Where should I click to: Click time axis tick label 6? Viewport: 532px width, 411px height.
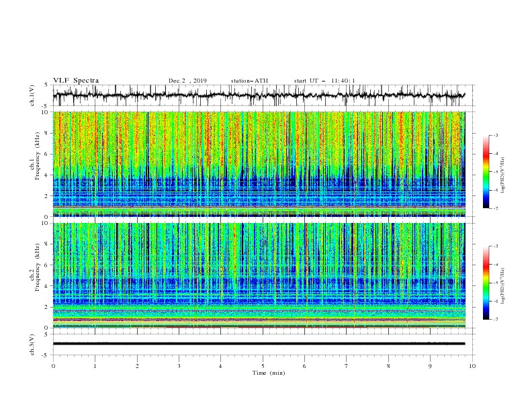tap(304, 366)
